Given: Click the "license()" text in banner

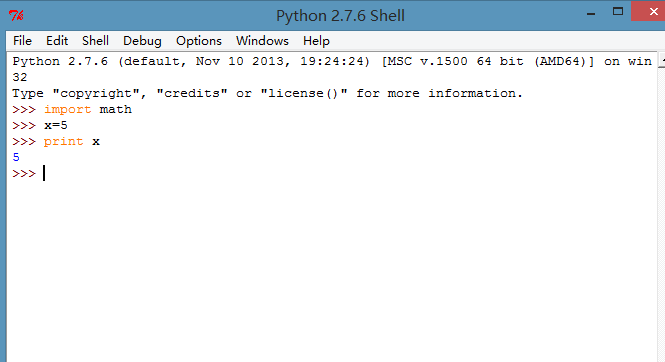Looking at the screenshot, I should coord(304,93).
